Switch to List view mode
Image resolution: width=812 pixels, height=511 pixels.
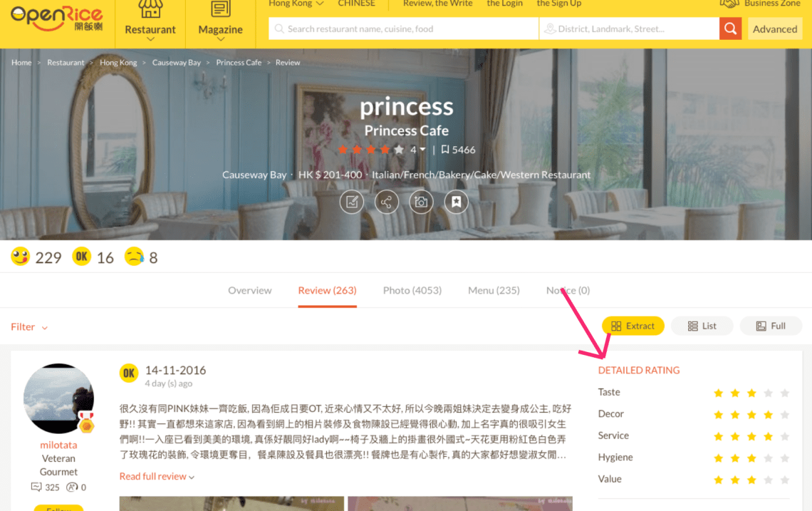(x=702, y=326)
